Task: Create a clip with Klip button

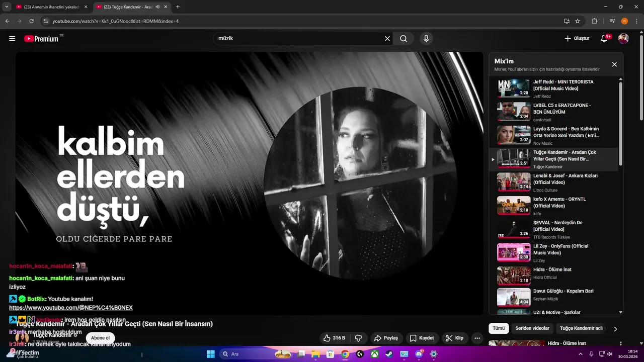Action: [454, 338]
